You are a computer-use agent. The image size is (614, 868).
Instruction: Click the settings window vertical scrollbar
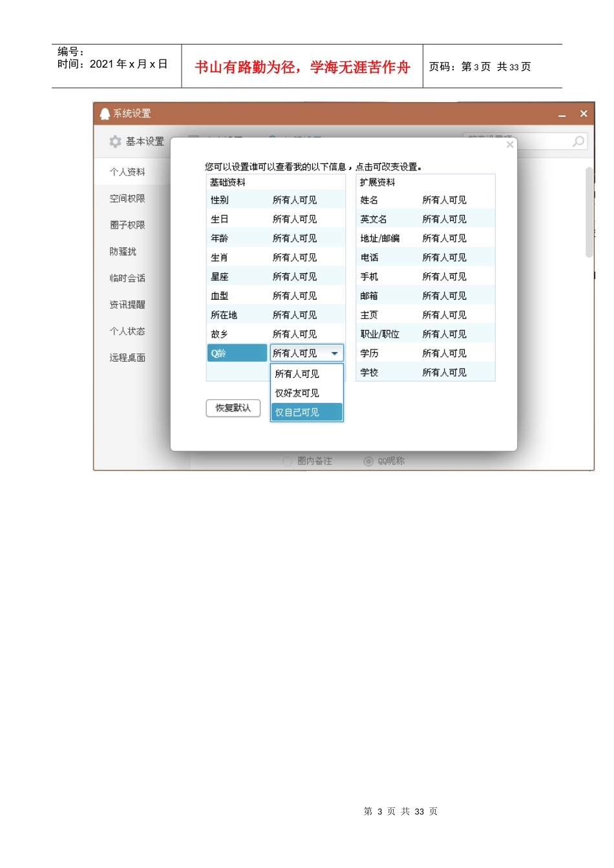coord(589,212)
